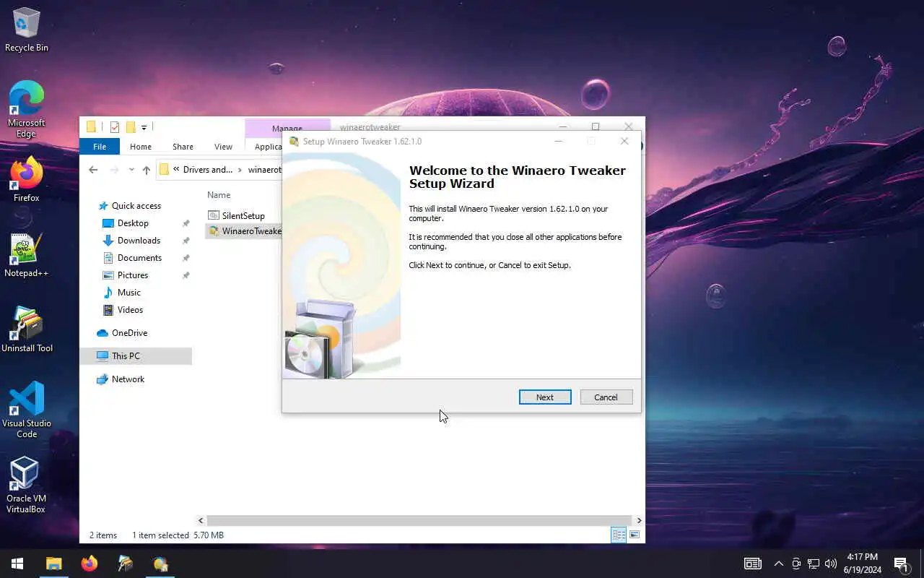Show hidden system tray icons
This screenshot has width=924, height=578.
tap(778, 564)
